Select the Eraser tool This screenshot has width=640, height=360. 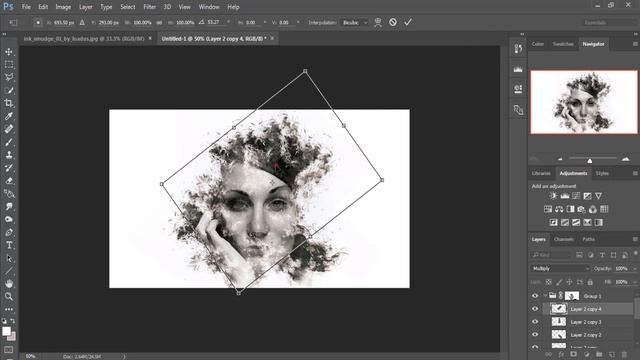point(9,181)
